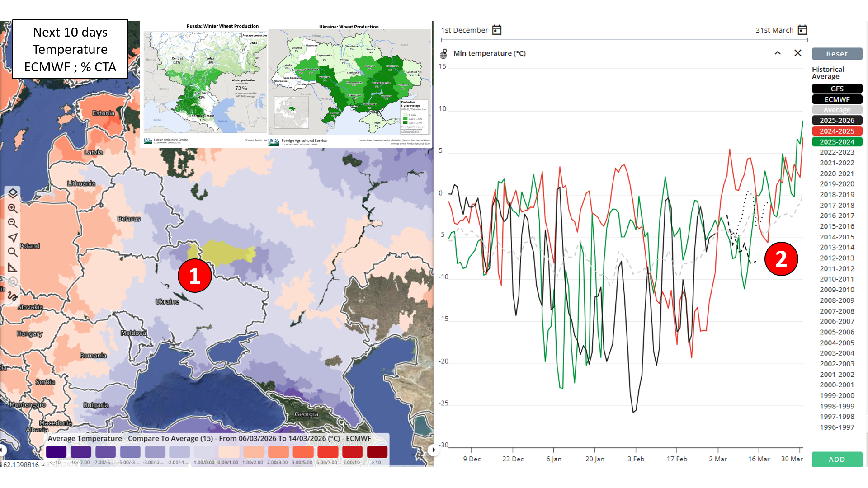Click the left arrow beside legend
Image resolution: width=868 pixels, height=488 pixels.
pos(2,450)
